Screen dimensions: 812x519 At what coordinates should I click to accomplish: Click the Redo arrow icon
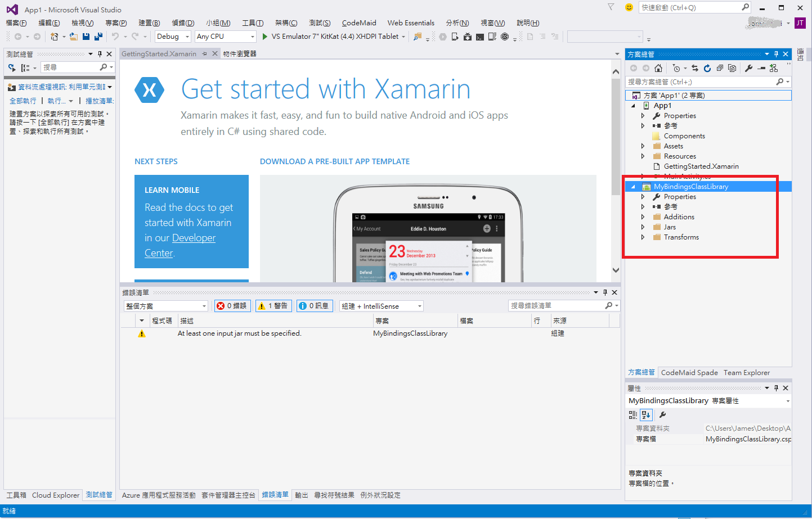tap(135, 37)
